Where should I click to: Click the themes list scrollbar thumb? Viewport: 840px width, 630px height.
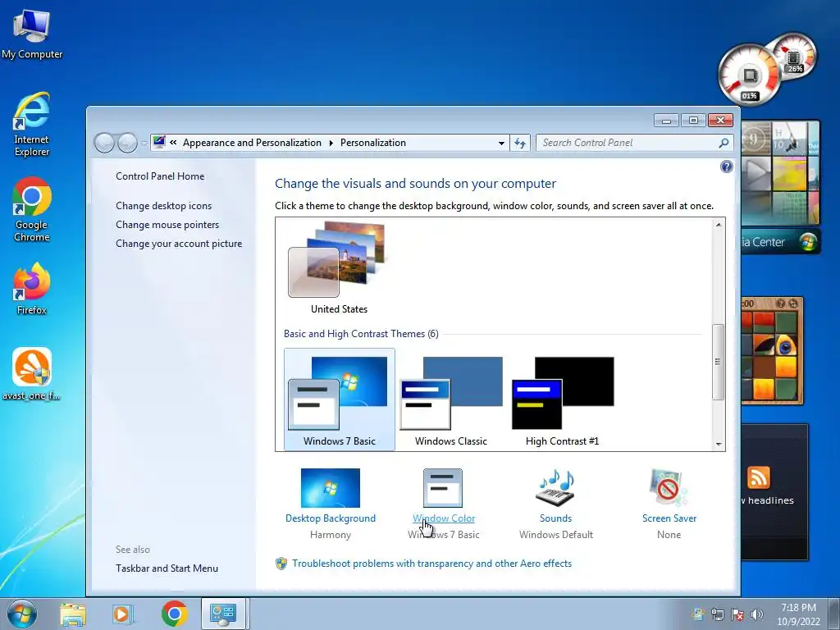[719, 362]
